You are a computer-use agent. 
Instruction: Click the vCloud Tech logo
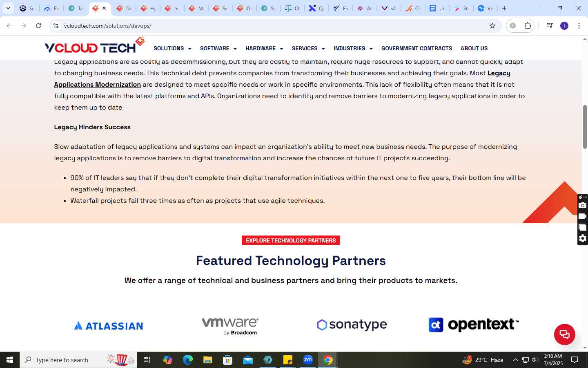point(95,46)
